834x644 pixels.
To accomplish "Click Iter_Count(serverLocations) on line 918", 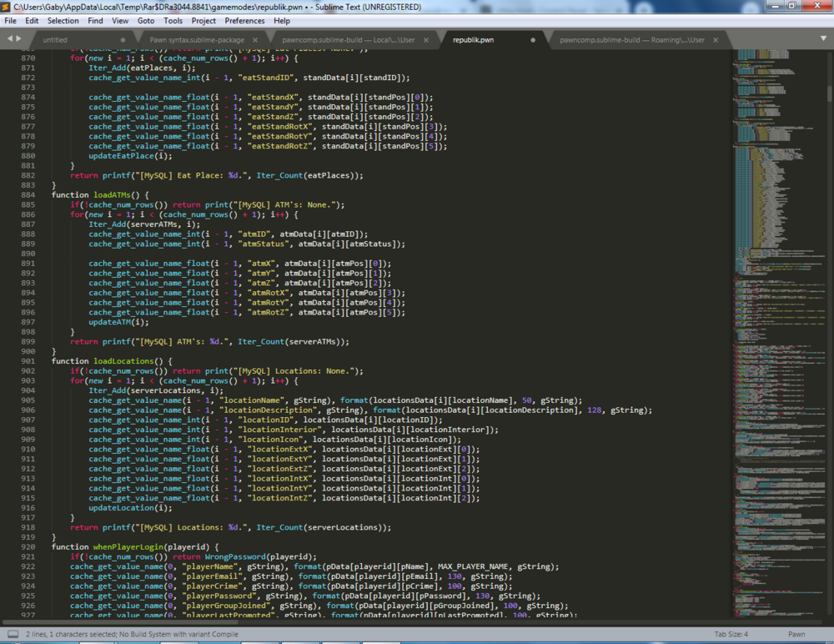I will tap(321, 527).
